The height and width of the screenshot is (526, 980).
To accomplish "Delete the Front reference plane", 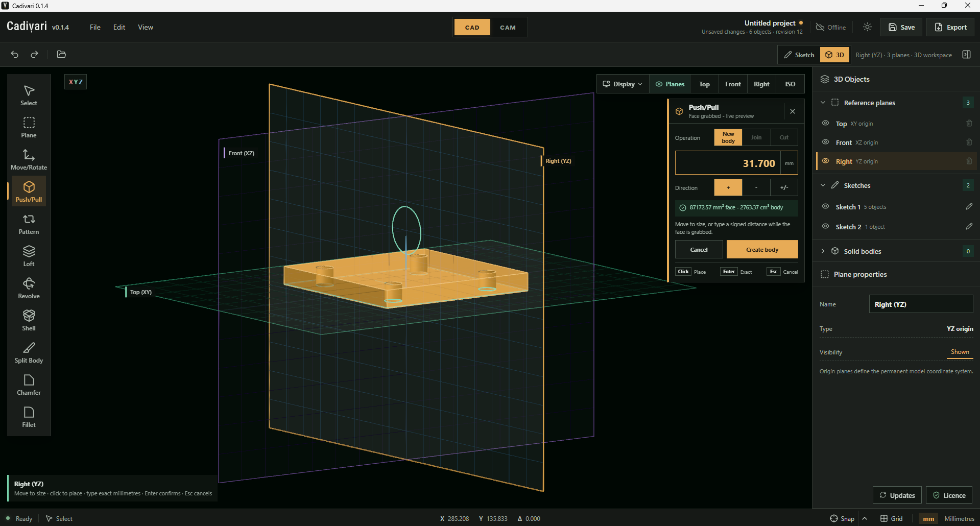I will [969, 142].
